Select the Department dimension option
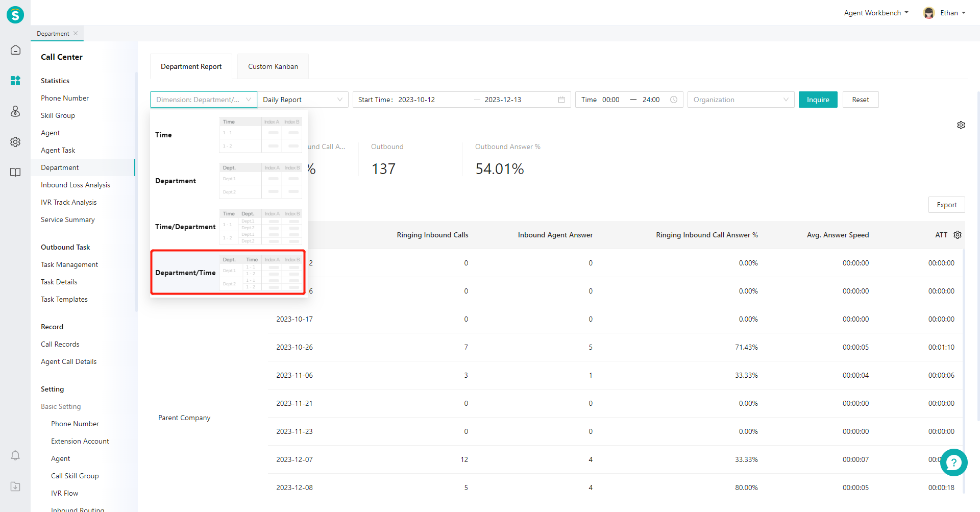The image size is (980, 512). click(228, 181)
